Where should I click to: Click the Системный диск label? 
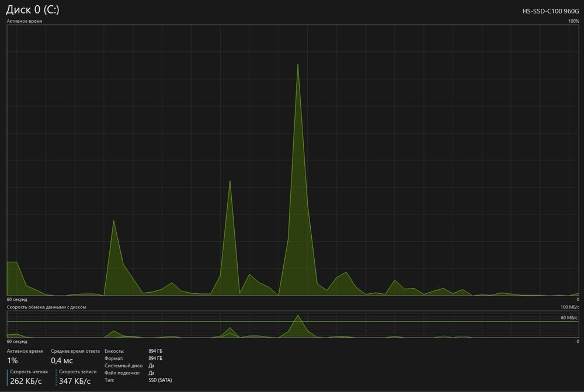pos(123,366)
